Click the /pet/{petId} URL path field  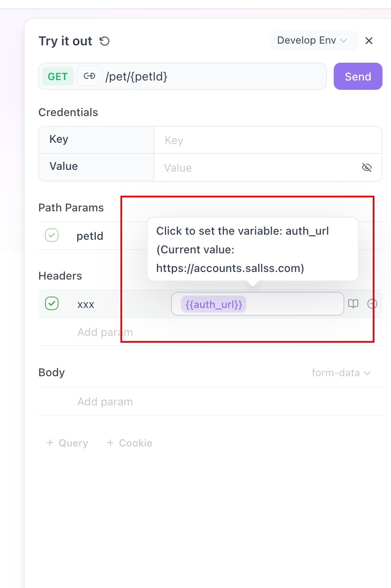coord(212,77)
